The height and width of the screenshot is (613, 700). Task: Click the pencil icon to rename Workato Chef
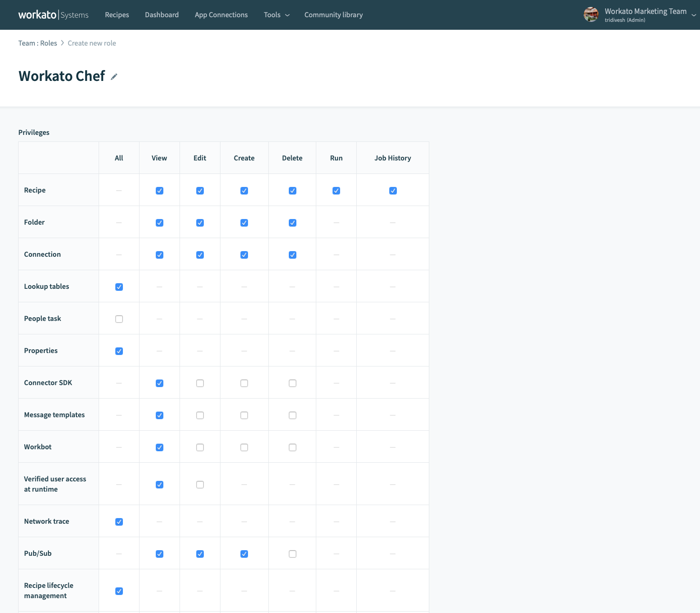[x=114, y=77]
